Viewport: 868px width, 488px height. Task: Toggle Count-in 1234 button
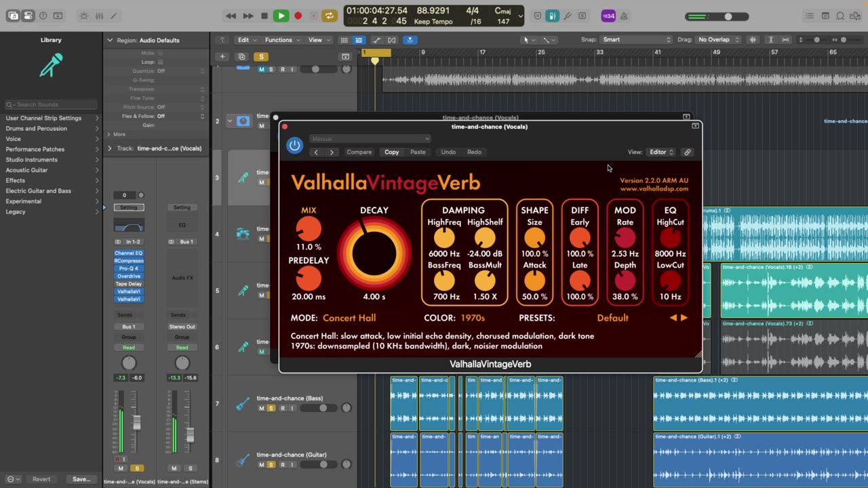(x=609, y=16)
